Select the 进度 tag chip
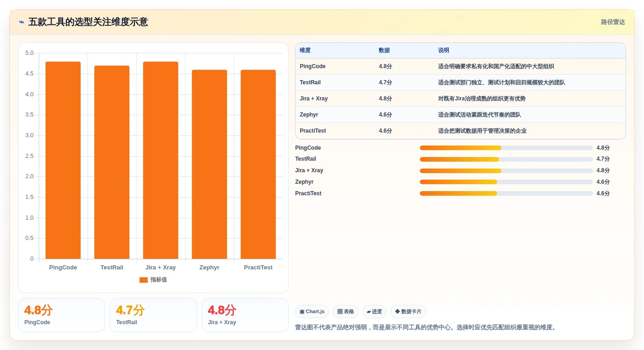Screen dimensions: 644x350 coord(374,312)
